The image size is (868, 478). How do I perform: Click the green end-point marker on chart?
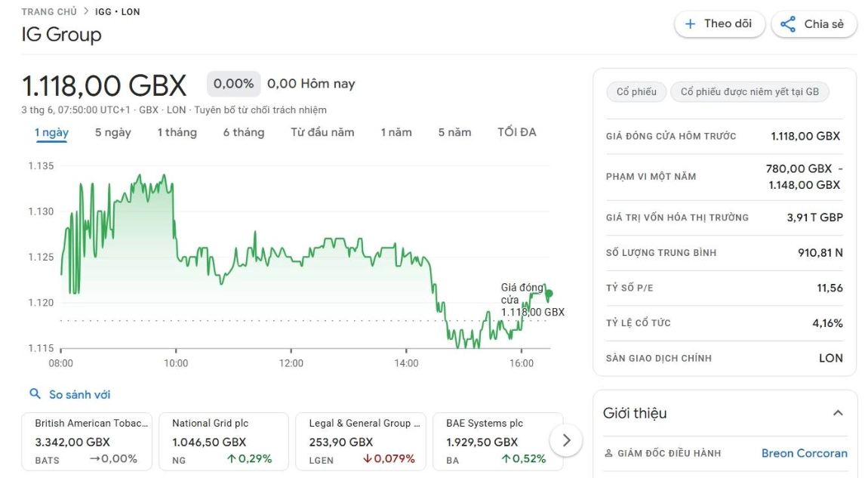point(549,294)
